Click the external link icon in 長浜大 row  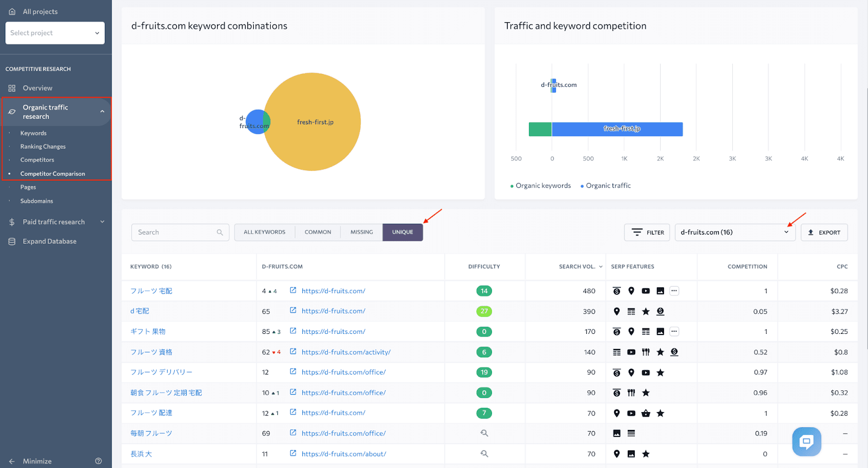pos(293,453)
